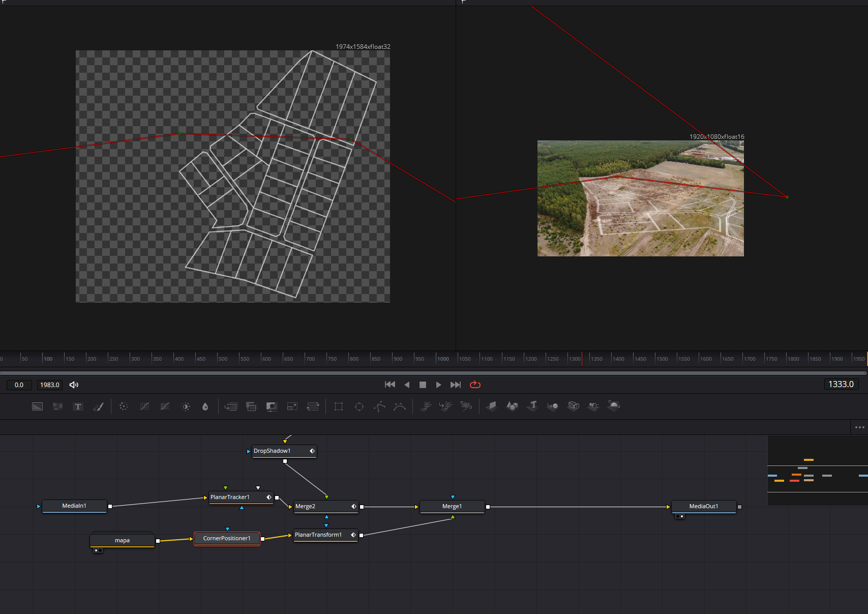The height and width of the screenshot is (614, 868).
Task: Toggle viewer dots under MediaOut1 node
Action: (x=679, y=516)
